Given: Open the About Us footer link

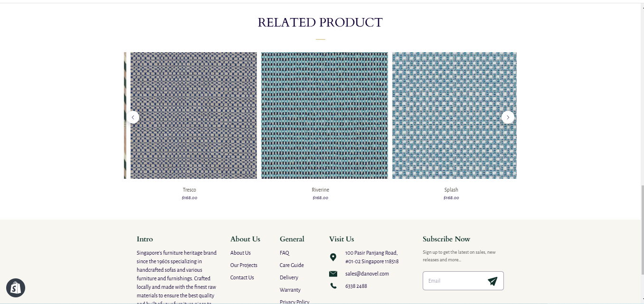Looking at the screenshot, I should point(240,253).
